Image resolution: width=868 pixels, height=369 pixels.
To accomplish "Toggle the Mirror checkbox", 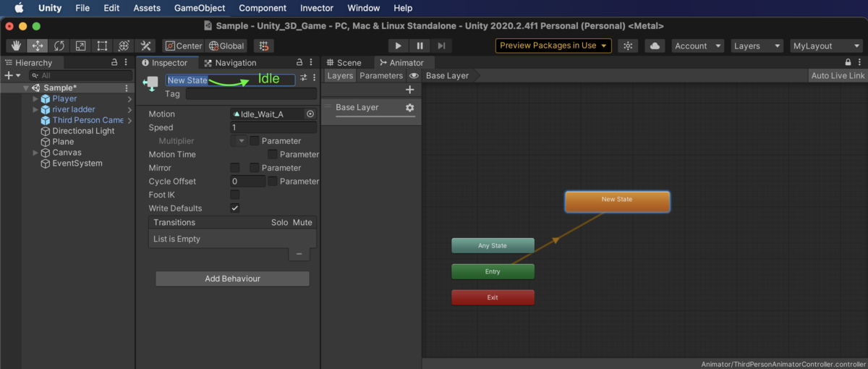I will 235,168.
